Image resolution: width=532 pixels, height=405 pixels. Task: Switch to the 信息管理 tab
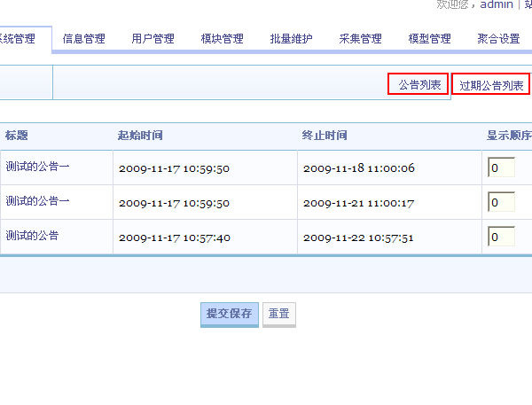pyautogui.click(x=83, y=39)
